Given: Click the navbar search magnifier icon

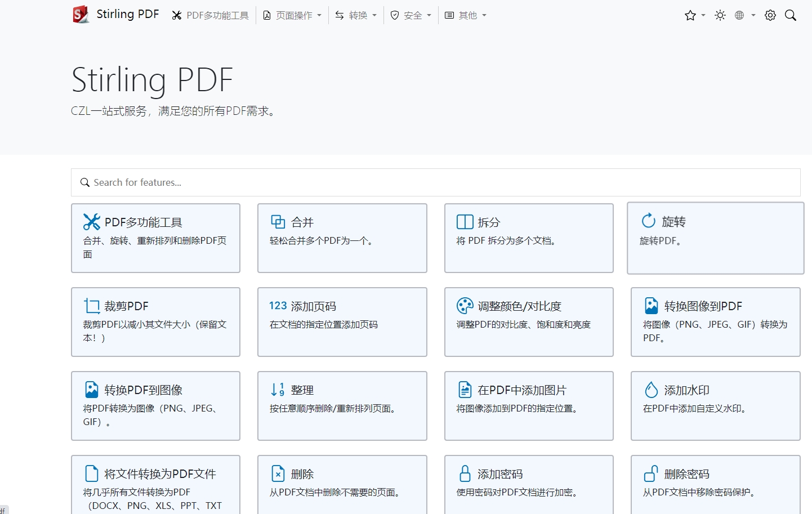Looking at the screenshot, I should coord(791,15).
